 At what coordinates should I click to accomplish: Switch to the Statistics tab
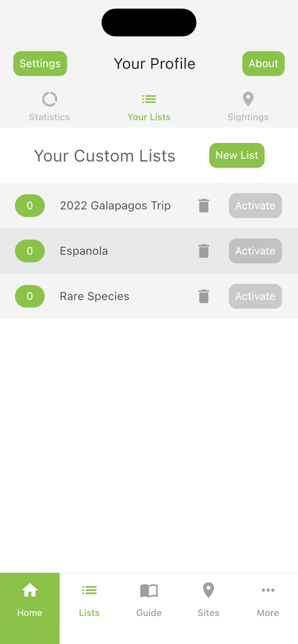49,106
